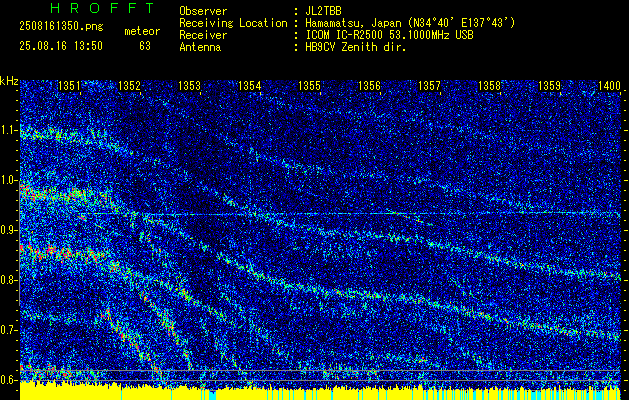Click the 1353 time marker

coord(189,85)
